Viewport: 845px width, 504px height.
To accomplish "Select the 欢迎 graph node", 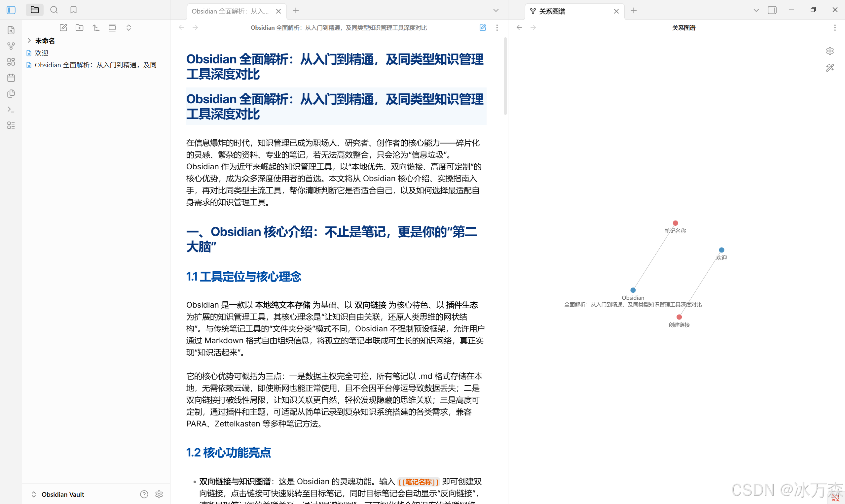I will click(x=721, y=250).
